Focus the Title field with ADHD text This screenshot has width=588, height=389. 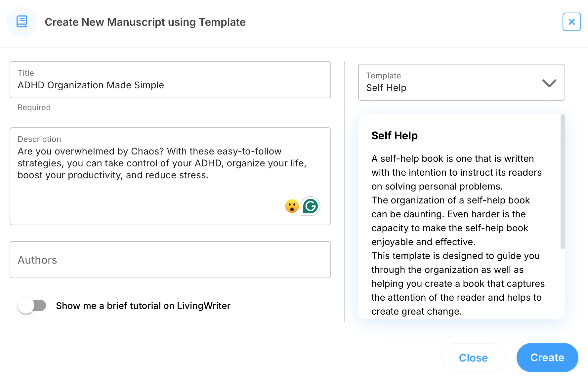click(170, 85)
